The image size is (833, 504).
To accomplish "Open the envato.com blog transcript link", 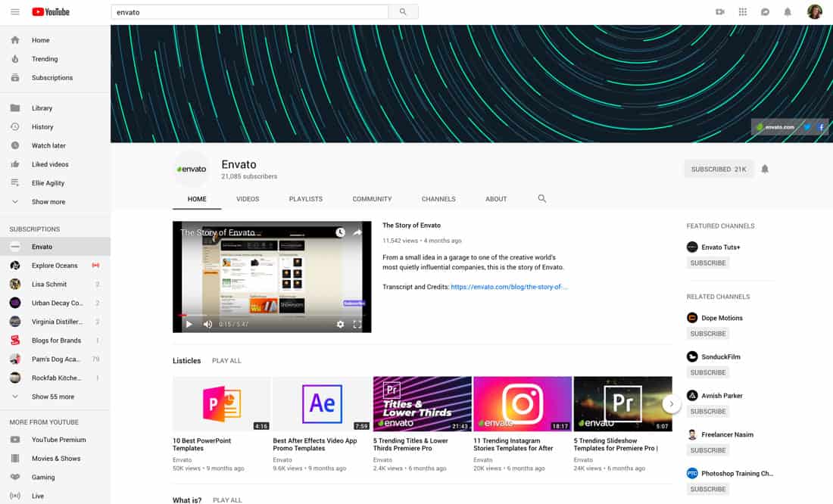I will [509, 287].
